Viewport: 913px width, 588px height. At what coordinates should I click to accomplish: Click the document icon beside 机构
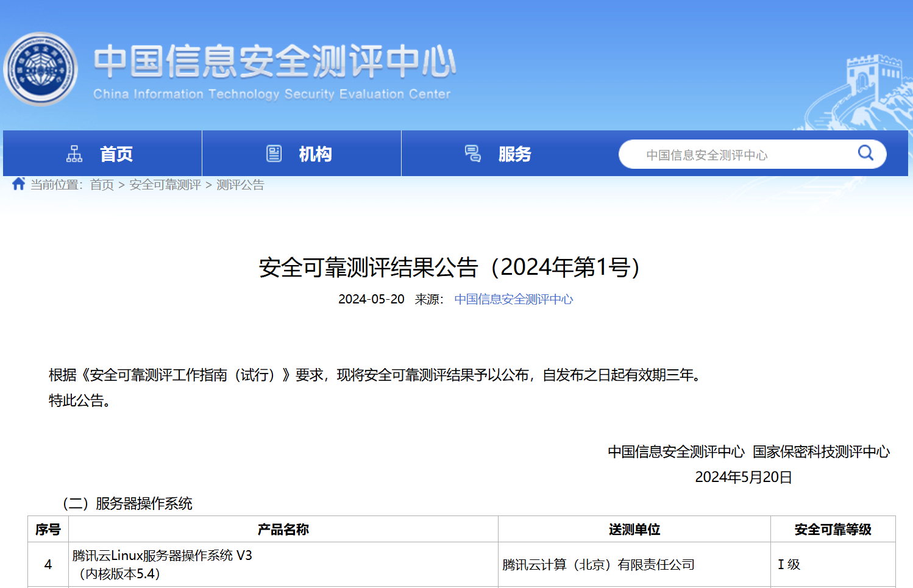(x=274, y=154)
